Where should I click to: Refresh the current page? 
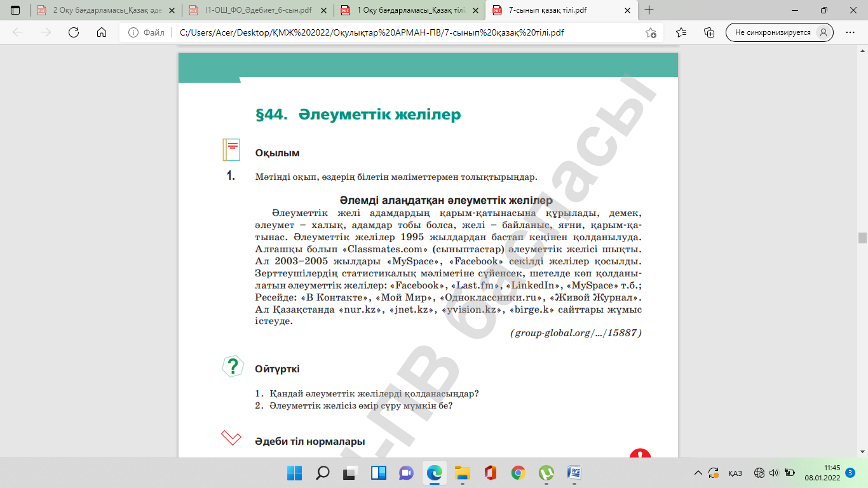click(x=73, y=32)
